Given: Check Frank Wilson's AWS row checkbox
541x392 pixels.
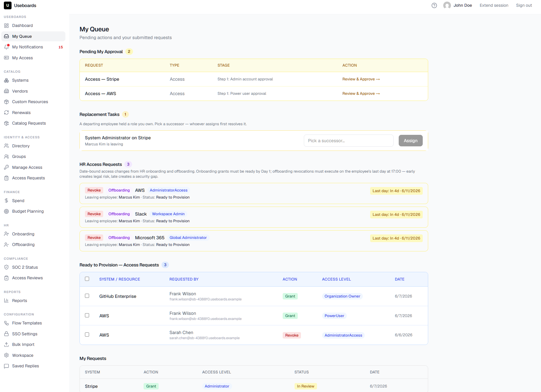Looking at the screenshot, I should click(x=87, y=315).
